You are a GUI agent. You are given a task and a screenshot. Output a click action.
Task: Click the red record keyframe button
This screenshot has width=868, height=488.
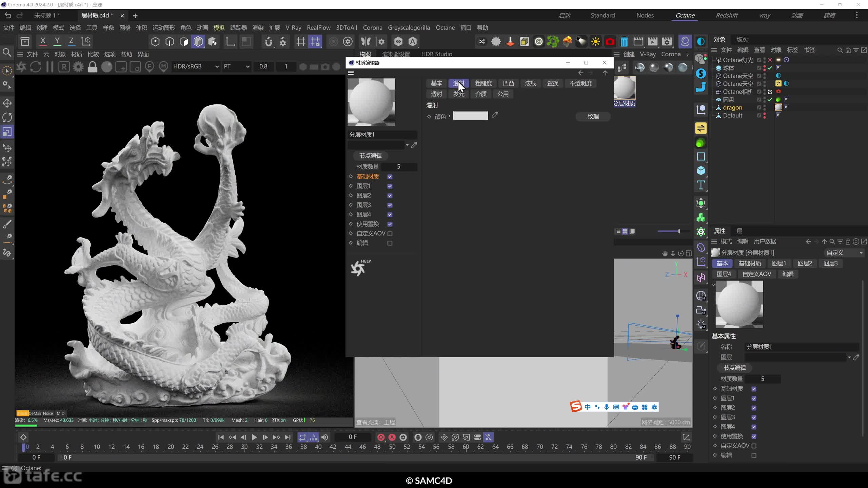pyautogui.click(x=381, y=437)
